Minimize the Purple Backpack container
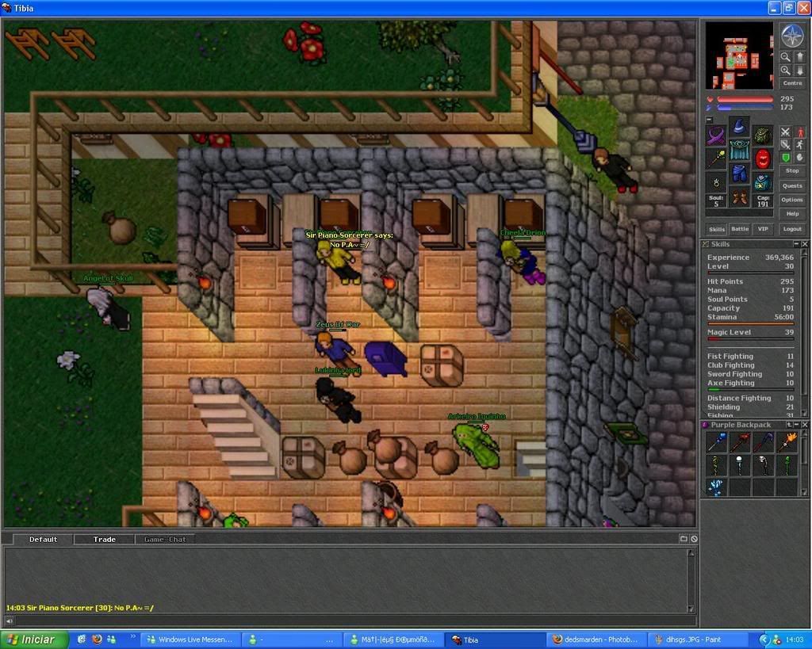Image resolution: width=812 pixels, height=649 pixels. (x=795, y=425)
